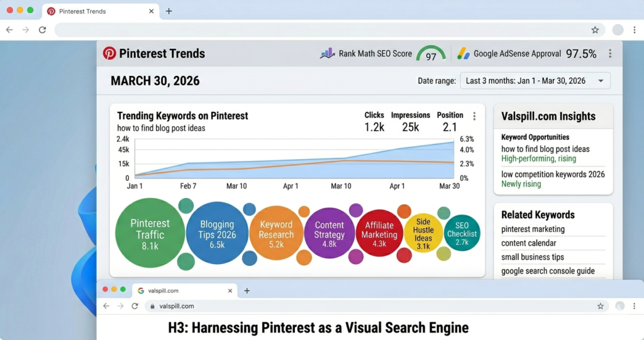Screen dimensions: 644x340
Task: Click the Impressions 25k metric
Action: (410, 122)
